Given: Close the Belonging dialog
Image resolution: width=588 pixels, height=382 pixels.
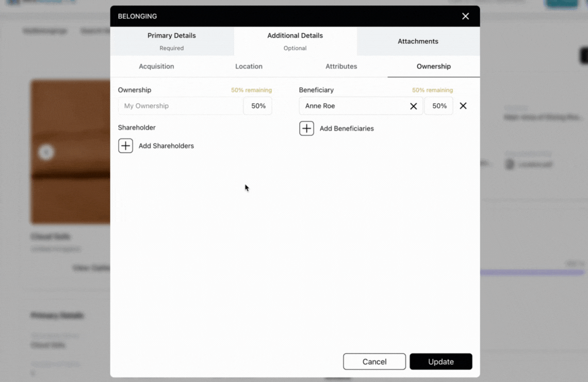Looking at the screenshot, I should click(x=465, y=16).
